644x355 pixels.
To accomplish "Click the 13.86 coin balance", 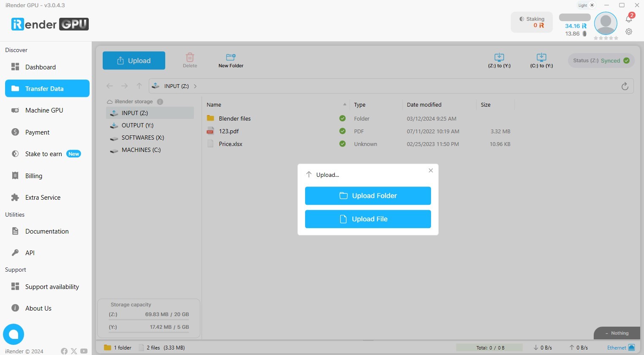I will pyautogui.click(x=576, y=34).
